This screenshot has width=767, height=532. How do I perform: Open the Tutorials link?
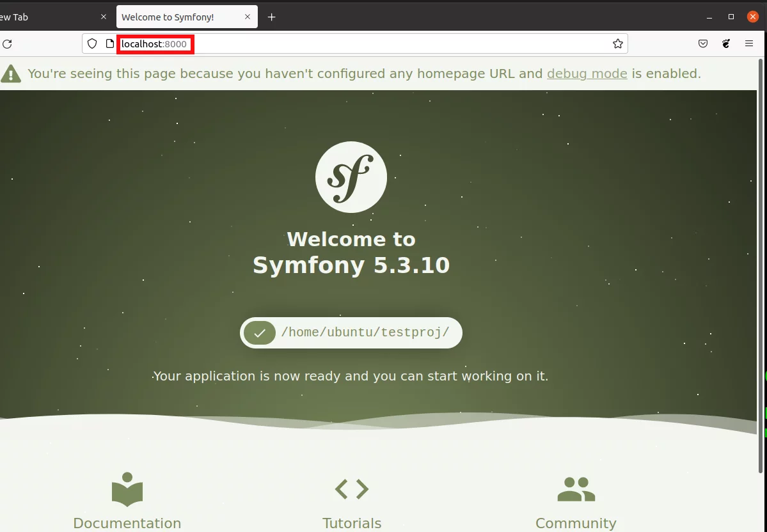[352, 523]
